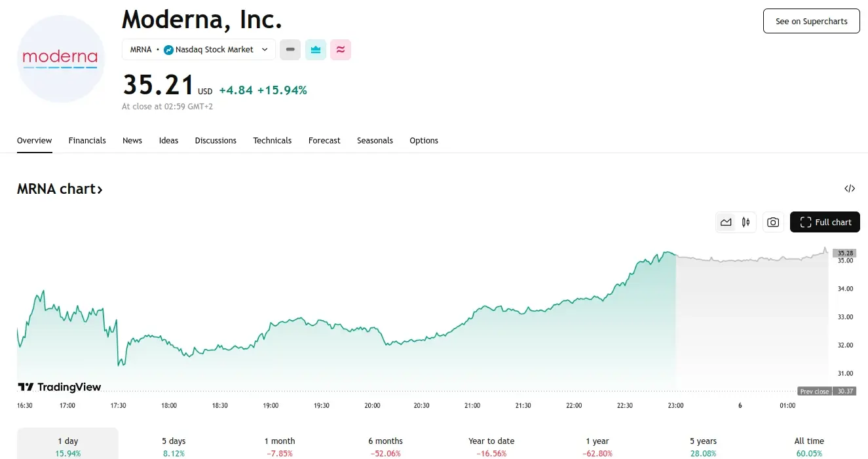Open the Technicals tab

tap(273, 140)
